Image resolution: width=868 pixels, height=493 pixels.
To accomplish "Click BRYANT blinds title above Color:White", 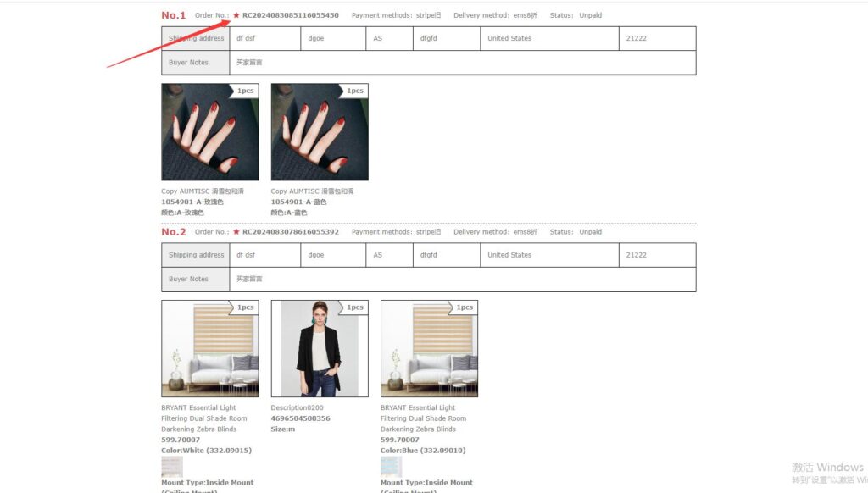I will [204, 418].
